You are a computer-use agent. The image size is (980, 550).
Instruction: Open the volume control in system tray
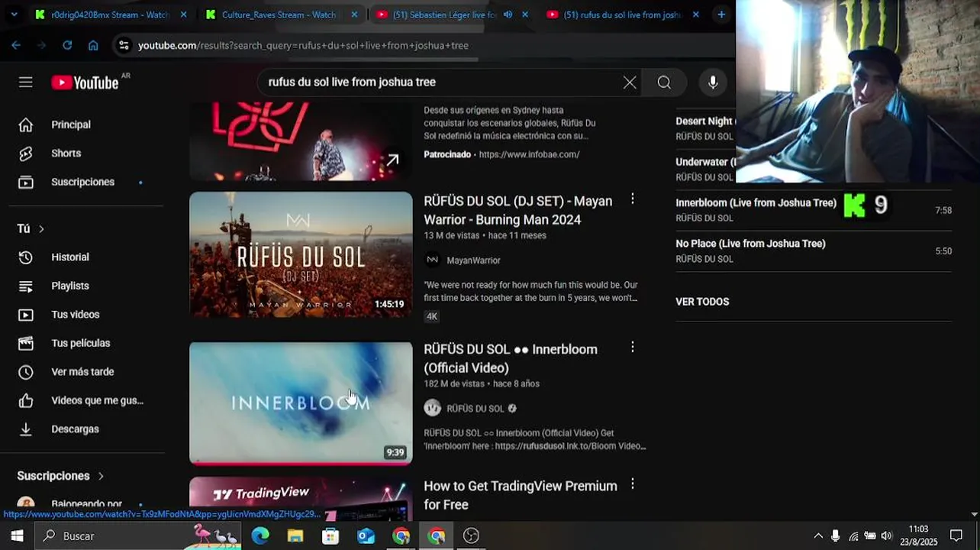click(886, 536)
